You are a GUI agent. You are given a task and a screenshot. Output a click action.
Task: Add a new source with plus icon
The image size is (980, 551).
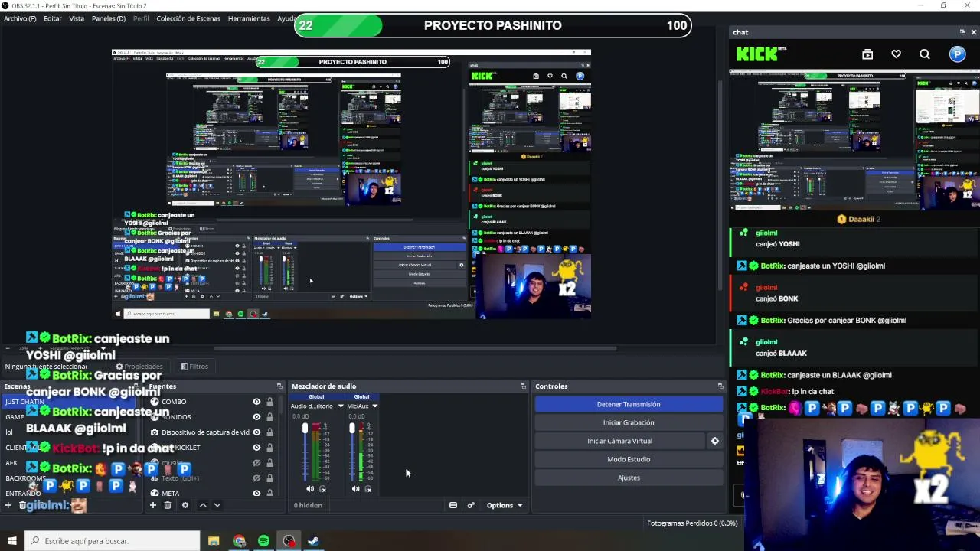(153, 505)
